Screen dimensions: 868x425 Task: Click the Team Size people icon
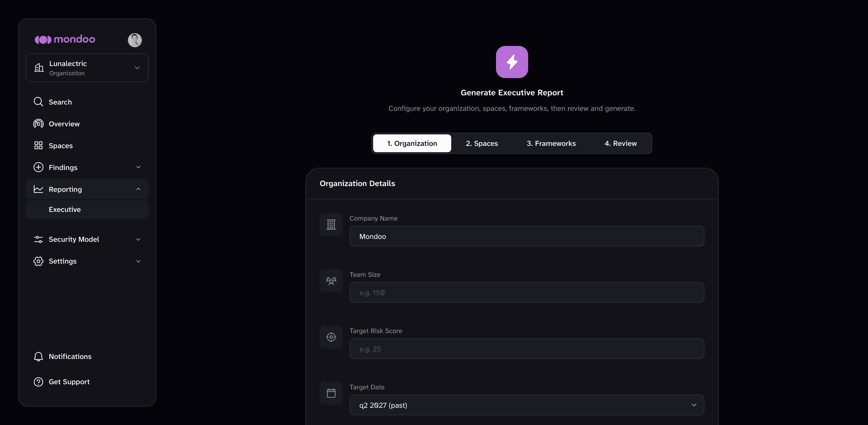coord(331,281)
